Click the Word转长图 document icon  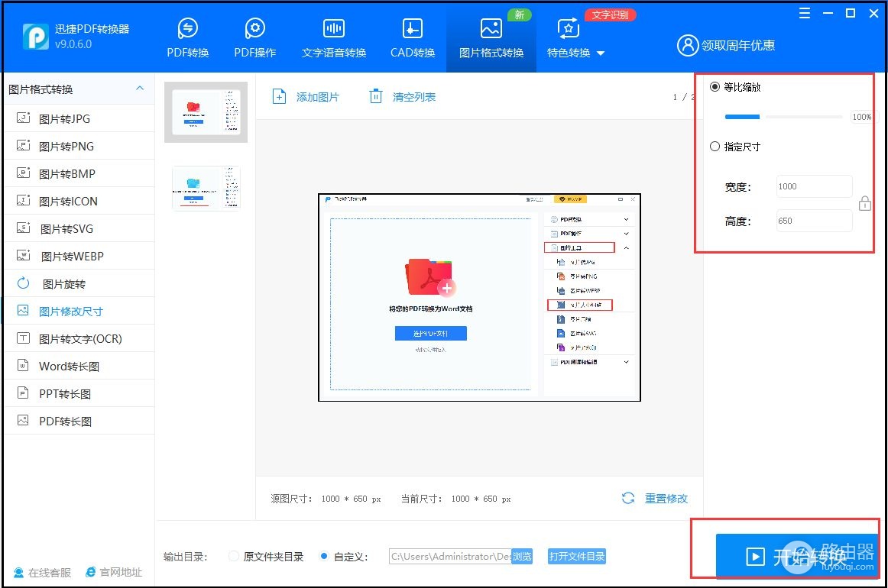[x=23, y=366]
